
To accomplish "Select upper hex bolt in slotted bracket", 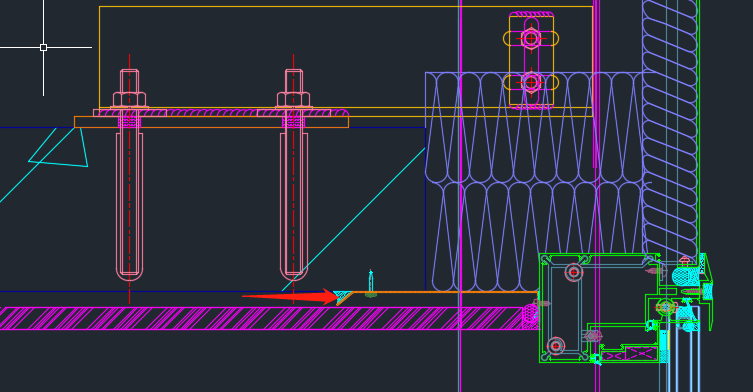I will (531, 38).
